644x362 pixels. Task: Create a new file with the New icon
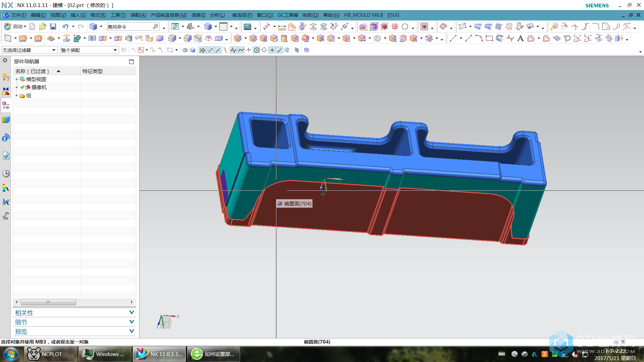pyautogui.click(x=32, y=26)
